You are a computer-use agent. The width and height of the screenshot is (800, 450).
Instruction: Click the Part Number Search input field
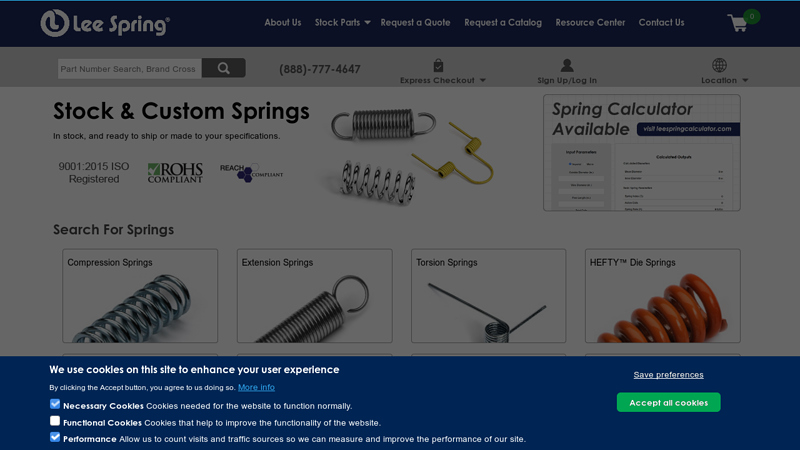129,69
